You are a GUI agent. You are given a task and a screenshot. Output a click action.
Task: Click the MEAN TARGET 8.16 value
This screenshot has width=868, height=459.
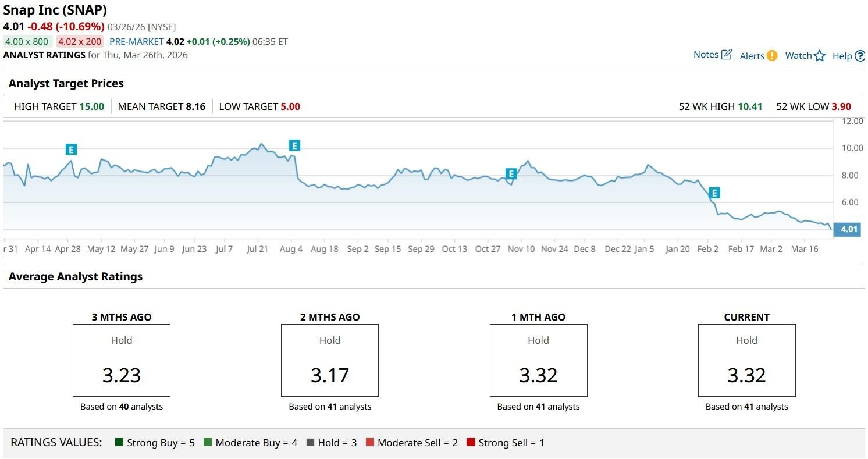(x=195, y=106)
